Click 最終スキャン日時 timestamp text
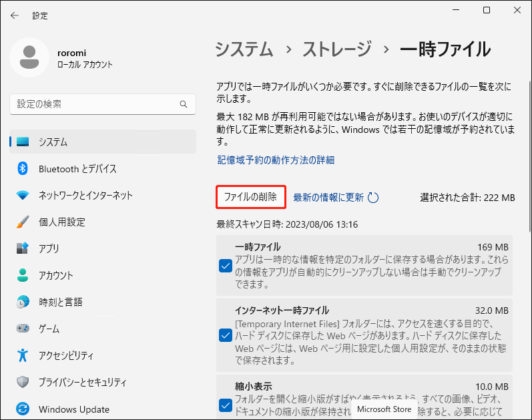 287,224
